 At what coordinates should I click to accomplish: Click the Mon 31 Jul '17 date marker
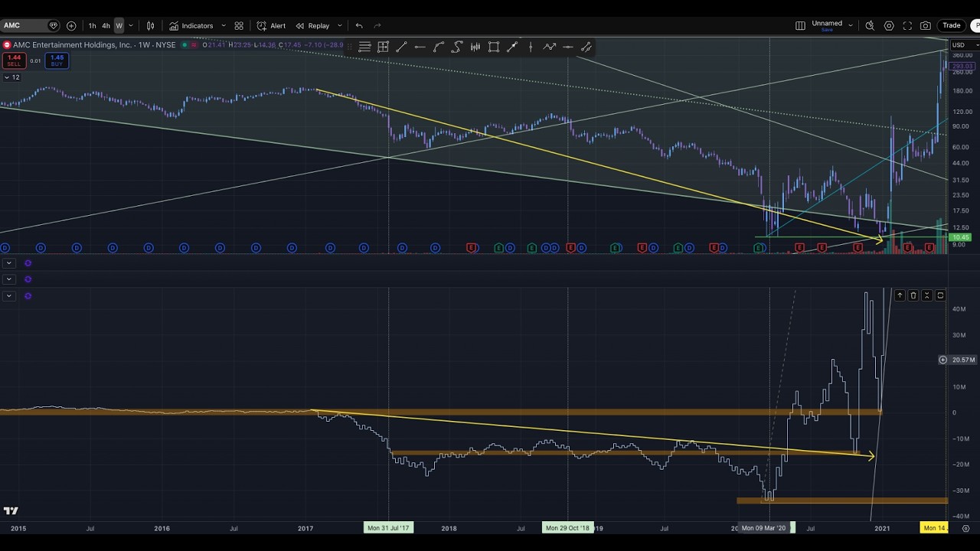coord(388,528)
